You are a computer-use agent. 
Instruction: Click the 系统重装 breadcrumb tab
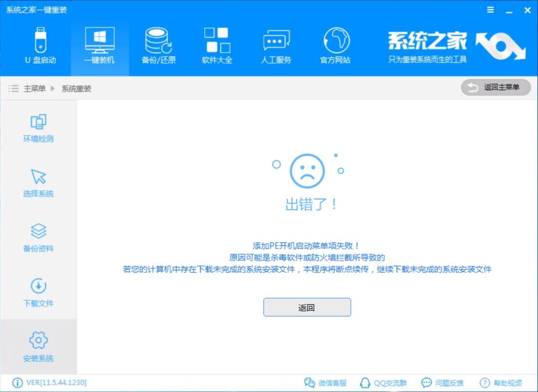tap(75, 88)
